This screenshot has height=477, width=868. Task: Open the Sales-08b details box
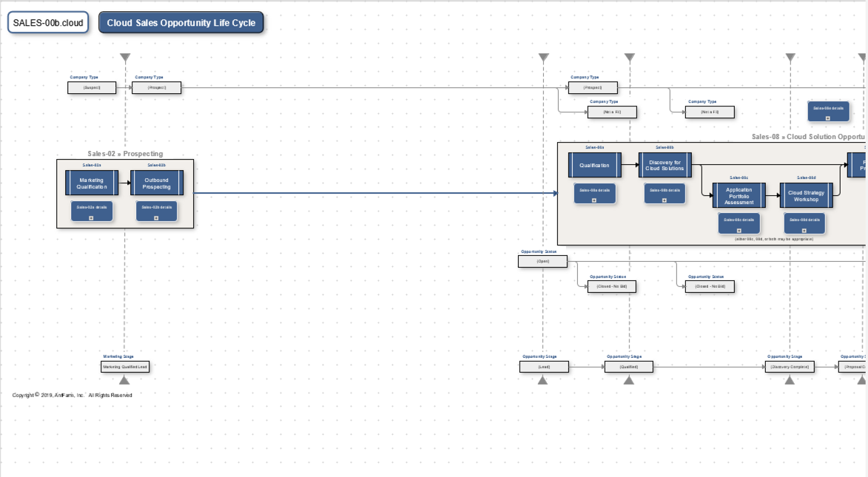[664, 193]
